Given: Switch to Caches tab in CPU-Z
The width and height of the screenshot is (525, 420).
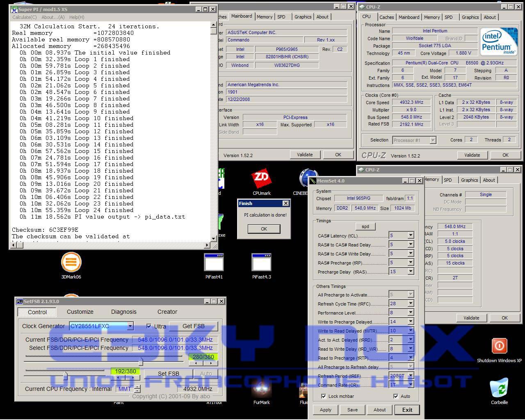Looking at the screenshot, I should point(386,17).
